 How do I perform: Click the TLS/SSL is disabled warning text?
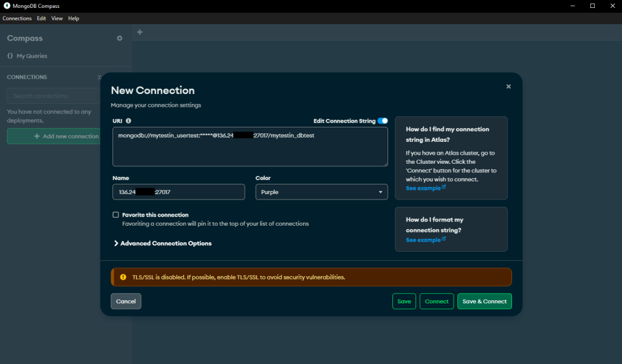click(238, 277)
